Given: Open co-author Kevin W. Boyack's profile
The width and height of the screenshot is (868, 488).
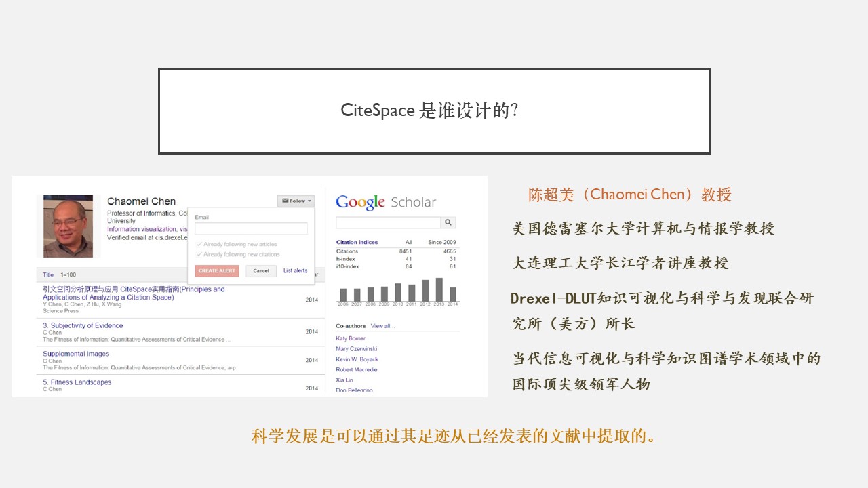Looking at the screenshot, I should [x=357, y=359].
